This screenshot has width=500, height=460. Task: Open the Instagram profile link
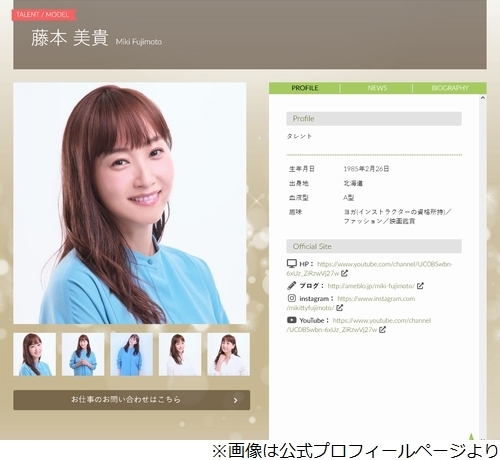[x=351, y=303]
